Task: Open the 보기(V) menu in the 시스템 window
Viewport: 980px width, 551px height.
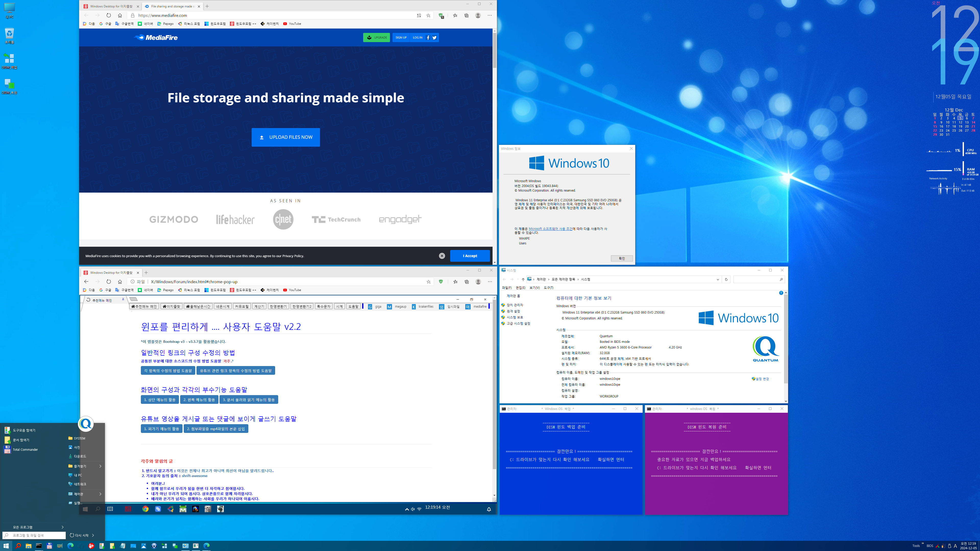Action: tap(534, 288)
